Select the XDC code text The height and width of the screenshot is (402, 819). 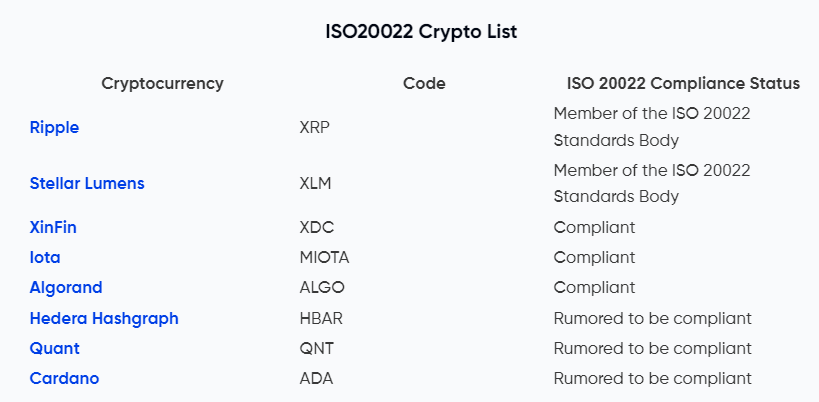tap(317, 228)
